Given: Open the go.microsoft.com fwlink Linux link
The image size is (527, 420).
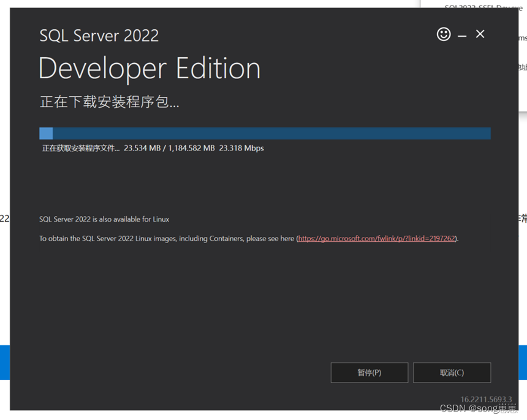Looking at the screenshot, I should (x=376, y=239).
